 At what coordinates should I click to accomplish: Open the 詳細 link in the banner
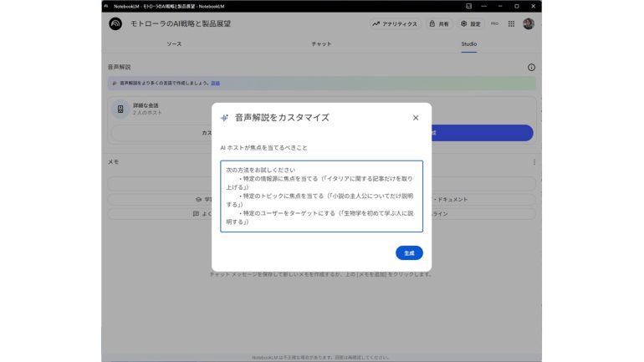pos(215,84)
